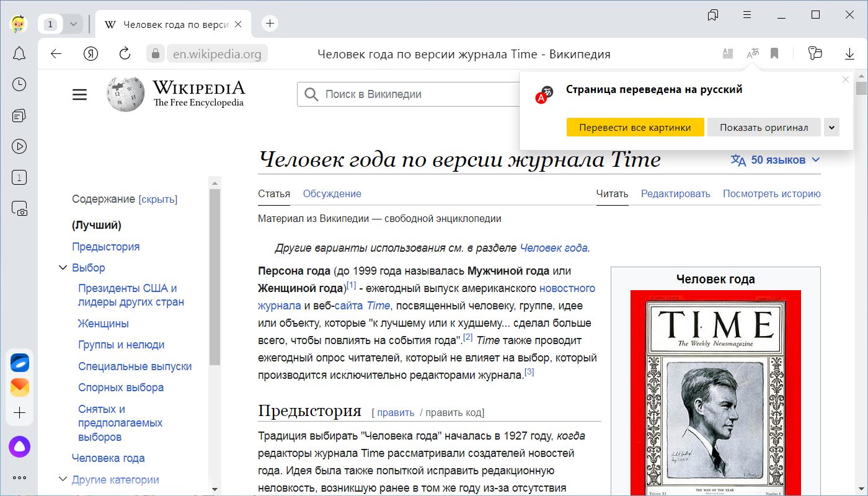Click править код link
The image size is (868, 496).
454,413
